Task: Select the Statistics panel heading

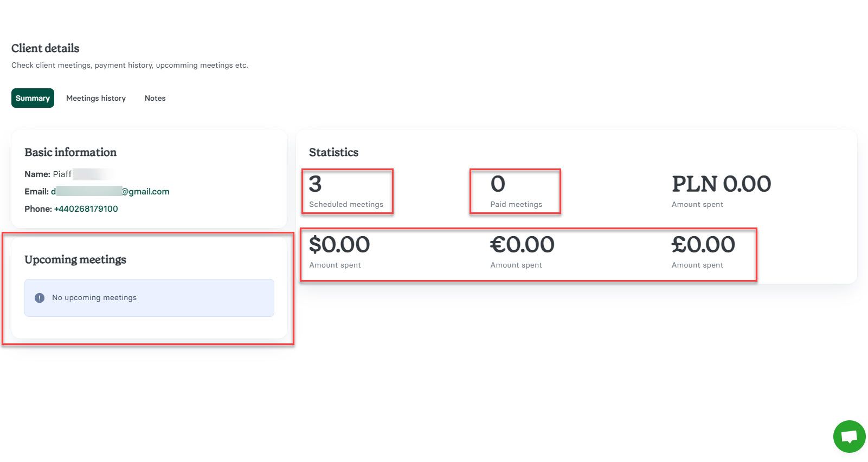Action: 333,152
